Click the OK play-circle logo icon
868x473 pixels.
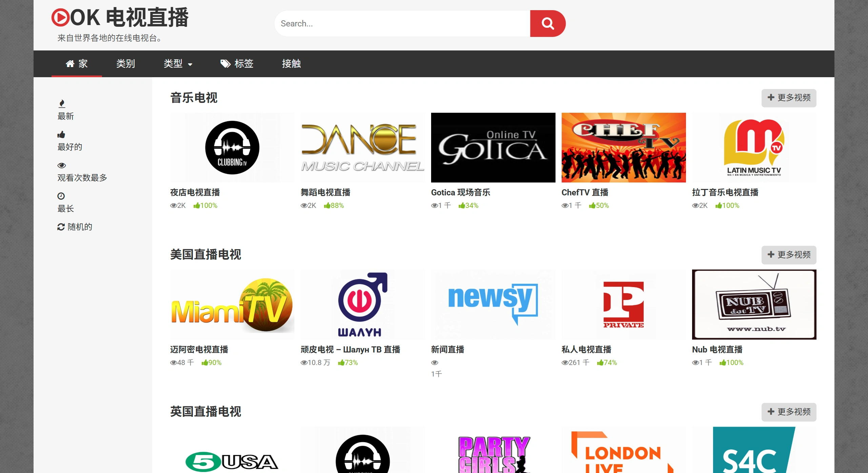click(x=60, y=18)
